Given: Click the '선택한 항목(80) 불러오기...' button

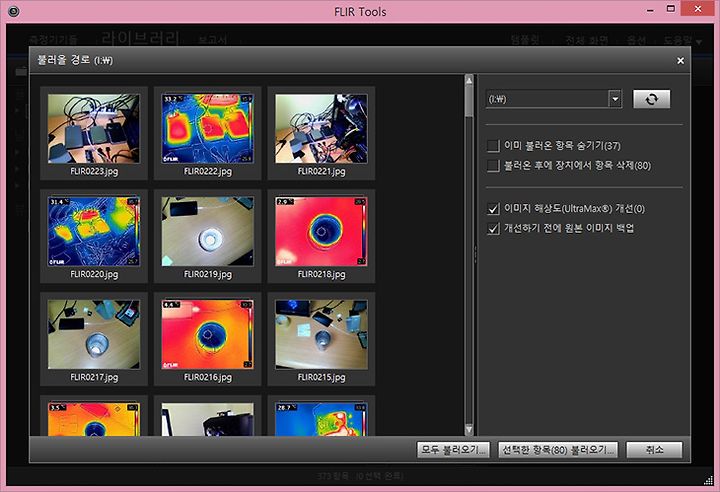Looking at the screenshot, I should click(x=558, y=450).
